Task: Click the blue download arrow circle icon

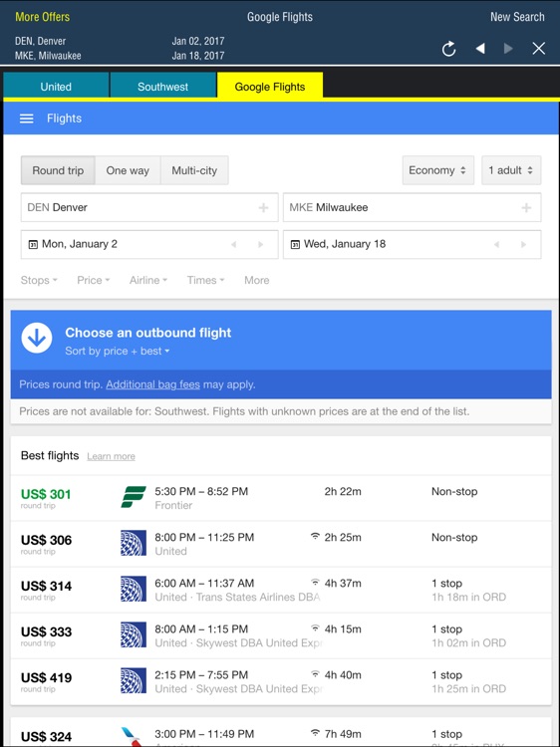Action: point(37,338)
